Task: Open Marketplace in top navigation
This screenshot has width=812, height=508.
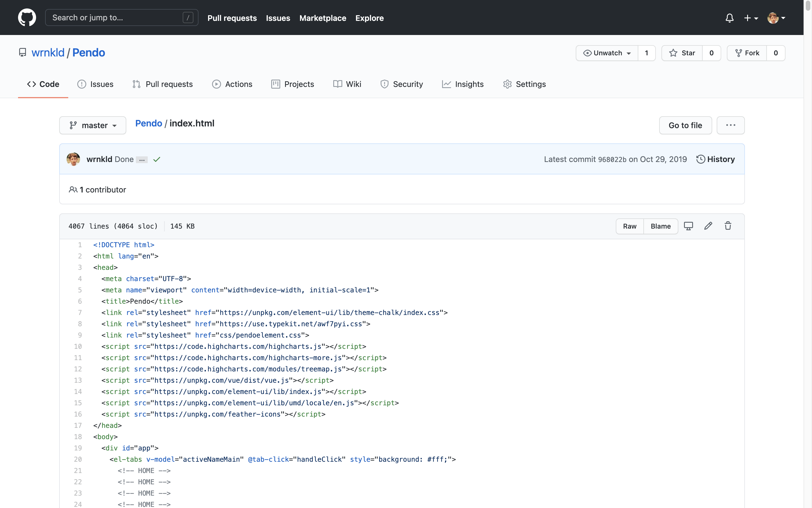Action: 323,18
